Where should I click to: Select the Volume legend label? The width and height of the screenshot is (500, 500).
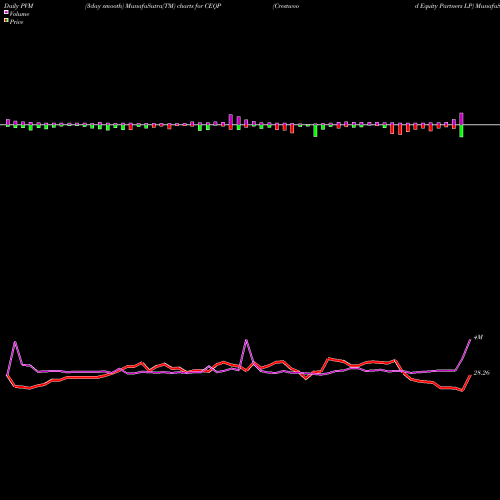19,14
